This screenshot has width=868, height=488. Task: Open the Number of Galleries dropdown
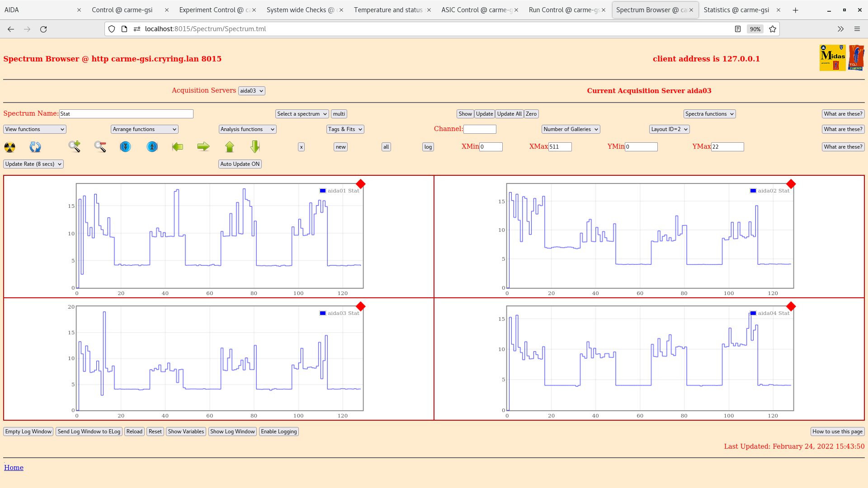tap(571, 129)
